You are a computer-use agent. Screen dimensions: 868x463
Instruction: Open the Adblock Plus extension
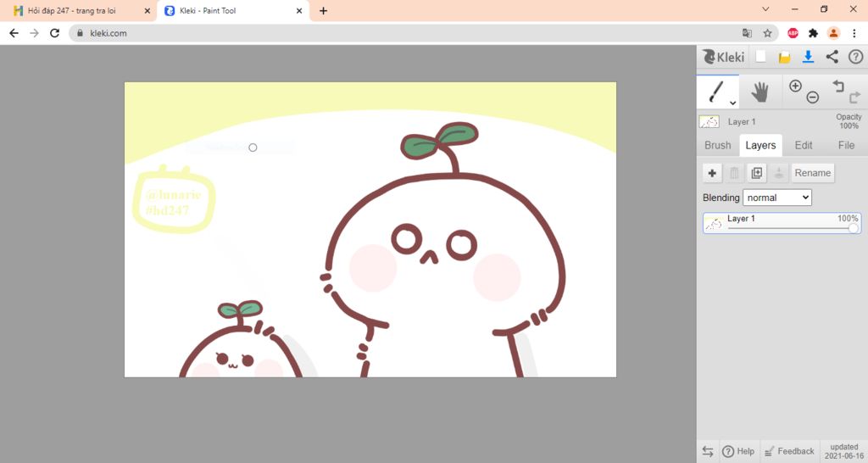click(793, 33)
